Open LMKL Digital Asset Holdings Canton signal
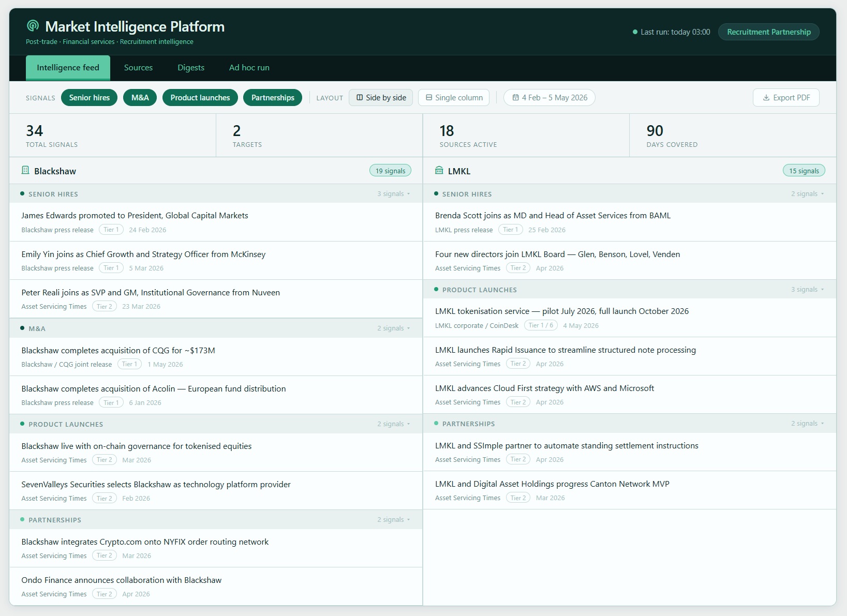Screen dimensions: 847x616 click(630, 490)
